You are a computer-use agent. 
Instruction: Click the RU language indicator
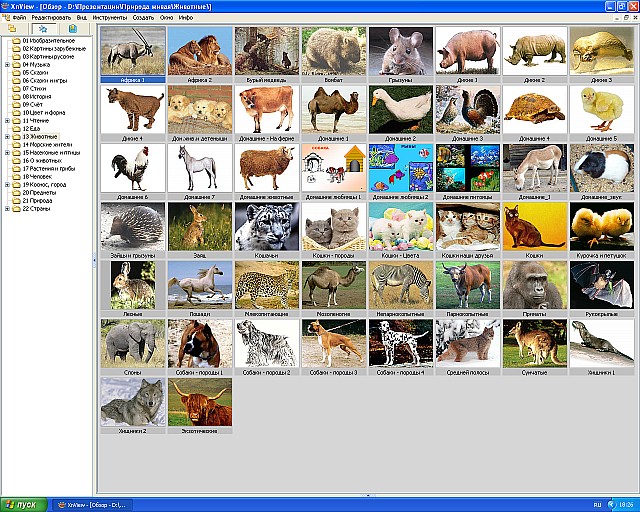597,505
